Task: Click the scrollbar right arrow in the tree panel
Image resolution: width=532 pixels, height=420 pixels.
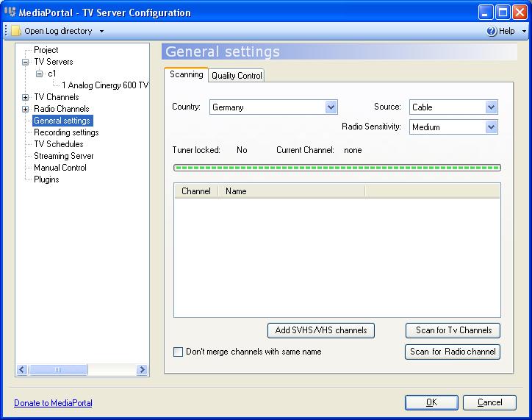Action: pos(142,369)
